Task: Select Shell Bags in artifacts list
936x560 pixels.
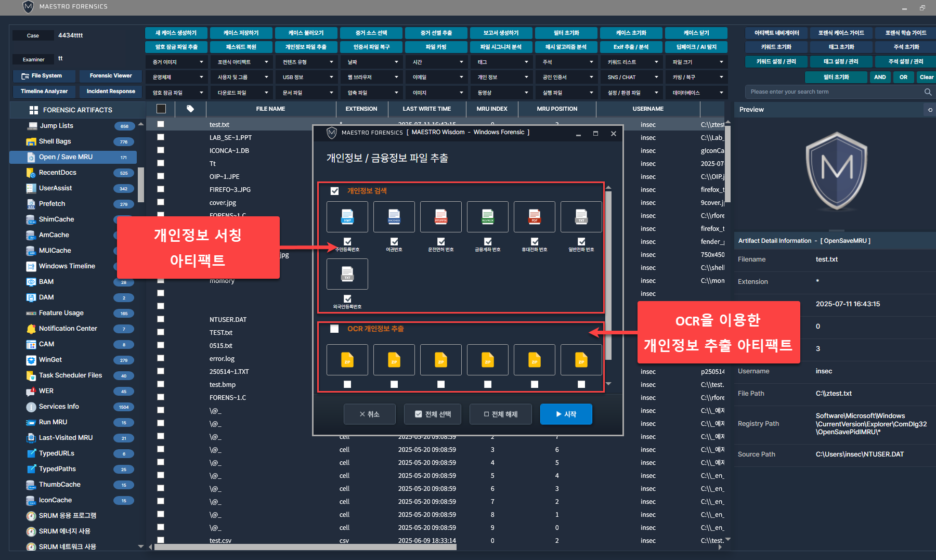Action: pyautogui.click(x=55, y=141)
